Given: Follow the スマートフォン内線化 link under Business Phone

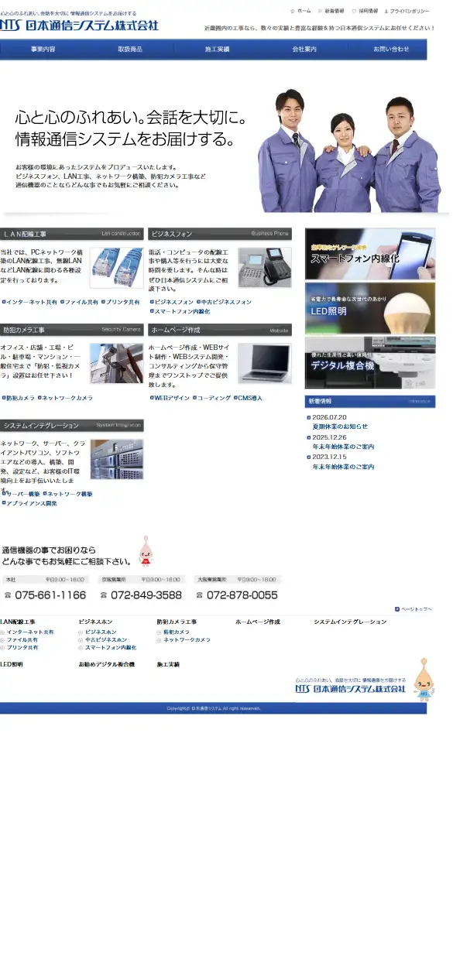Looking at the screenshot, I should coord(180,311).
